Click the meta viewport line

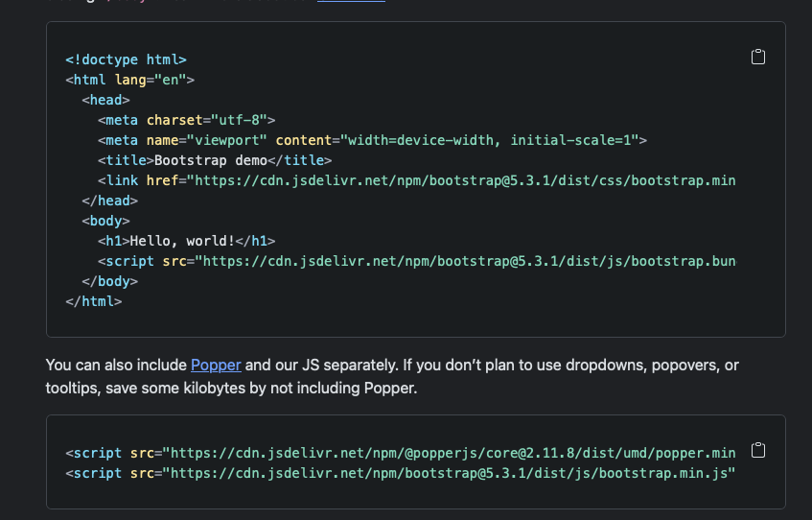(372, 140)
